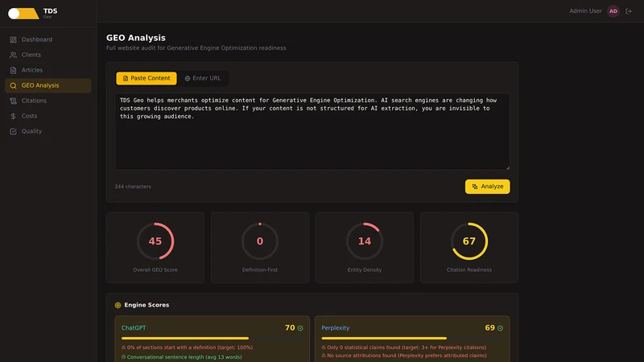Switch to the Enter URL tab

[203, 78]
